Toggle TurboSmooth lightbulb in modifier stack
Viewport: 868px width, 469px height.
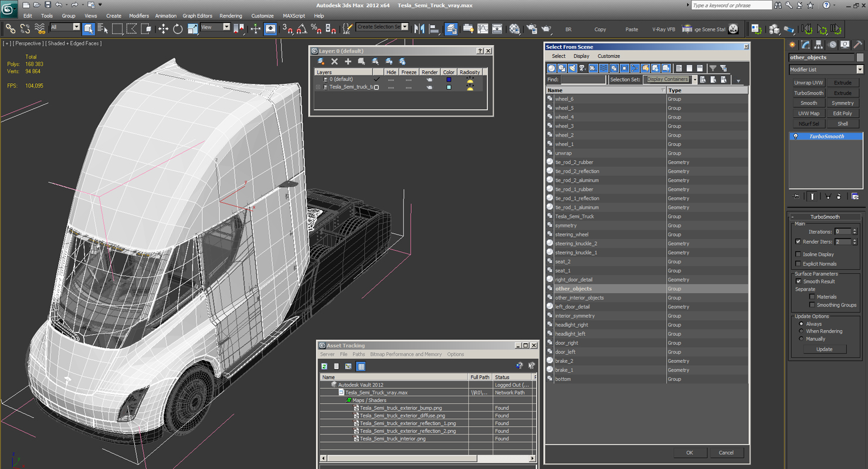pos(796,136)
